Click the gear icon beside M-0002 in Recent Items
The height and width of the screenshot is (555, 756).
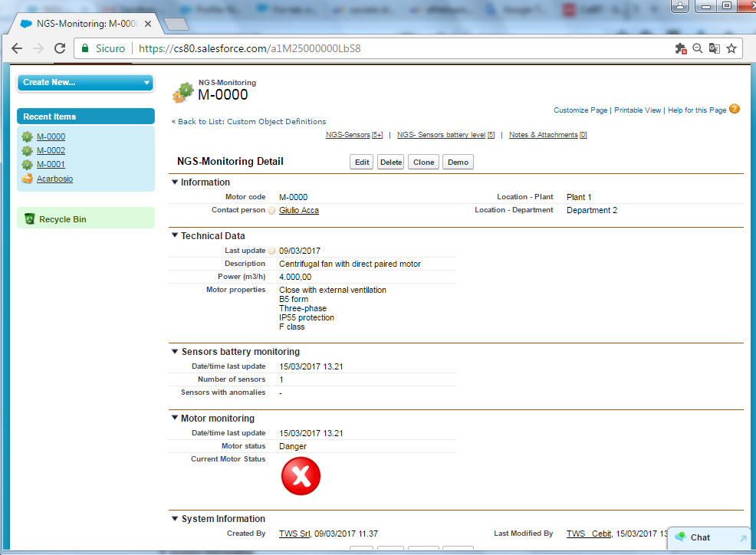click(27, 151)
